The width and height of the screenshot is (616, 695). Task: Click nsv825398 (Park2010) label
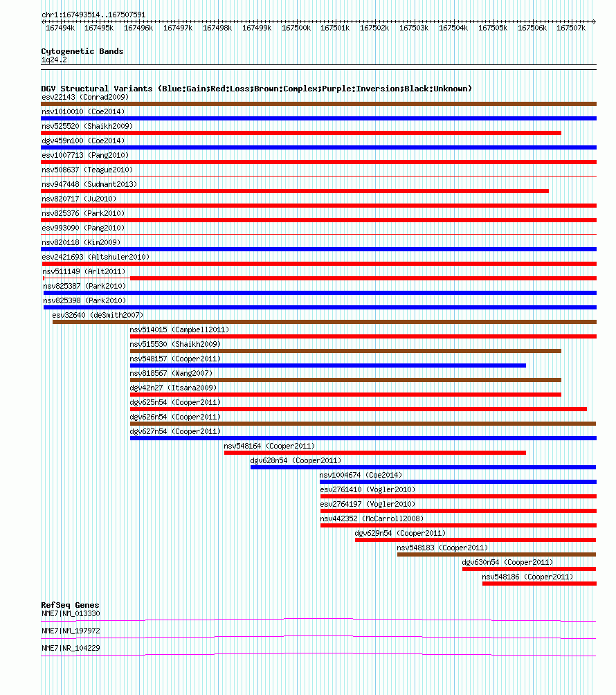(84, 300)
